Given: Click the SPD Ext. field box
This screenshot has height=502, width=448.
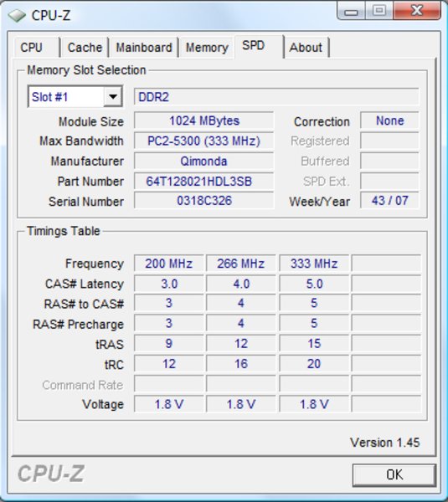Looking at the screenshot, I should coord(389,182).
